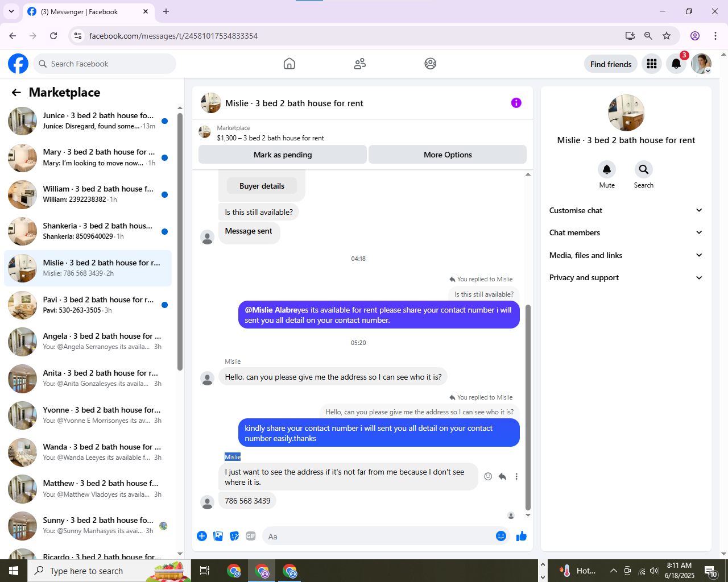Image resolution: width=728 pixels, height=582 pixels.
Task: Open Matthew conversation
Action: 88,489
